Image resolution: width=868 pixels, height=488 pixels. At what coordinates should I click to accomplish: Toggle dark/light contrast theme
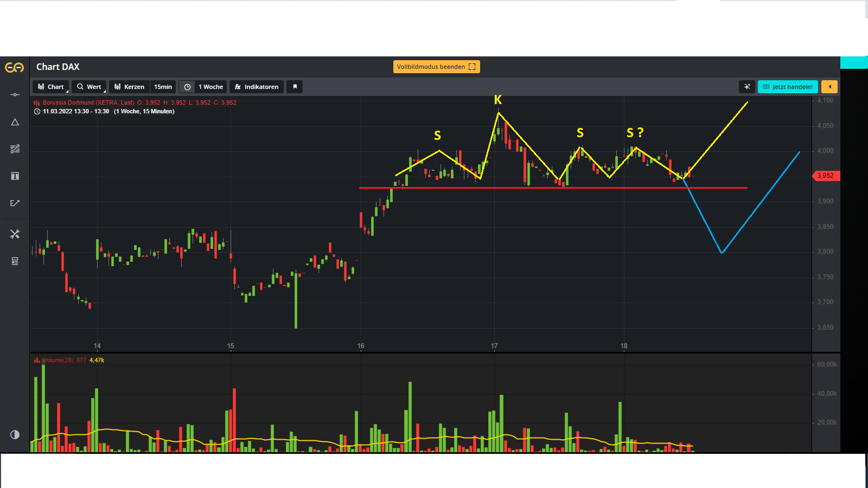[15, 434]
